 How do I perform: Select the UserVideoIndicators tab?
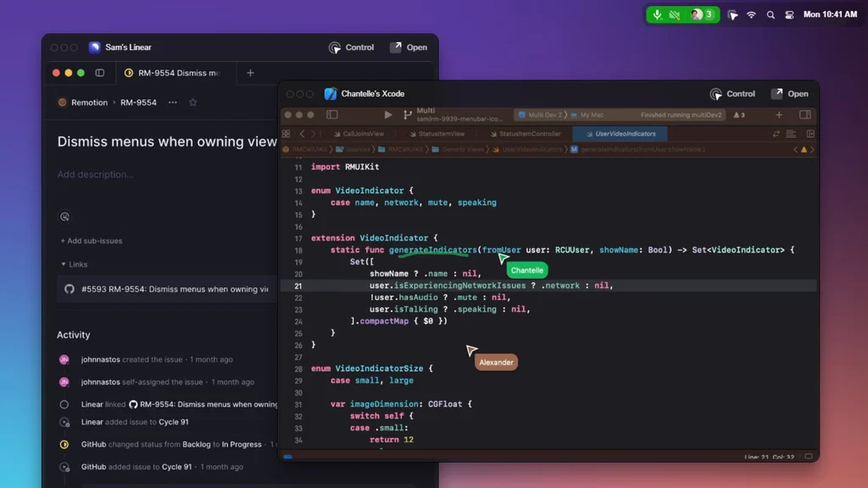pos(620,134)
